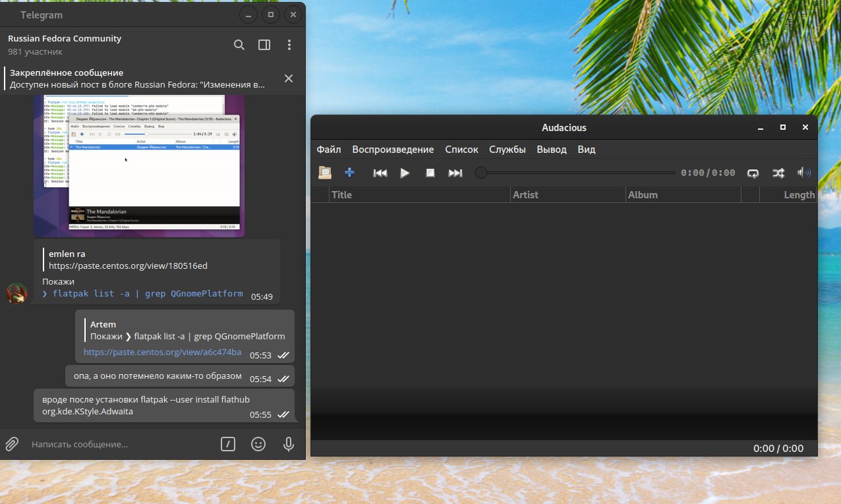The image size is (841, 504).
Task: Open files icon in Audacious toolbar
Action: click(x=324, y=173)
